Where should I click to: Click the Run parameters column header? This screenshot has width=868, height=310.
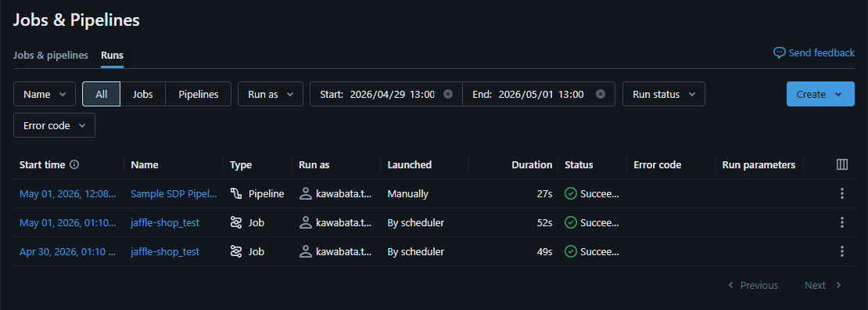click(759, 164)
